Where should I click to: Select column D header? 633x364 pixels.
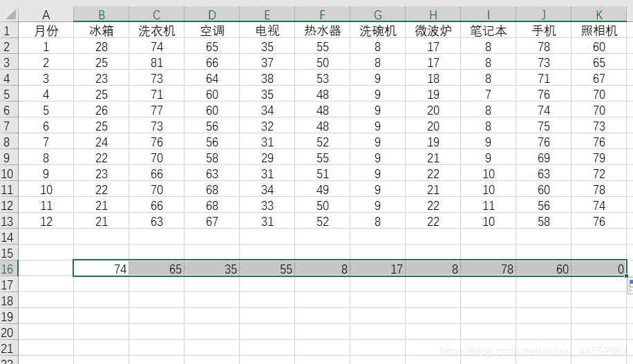(212, 15)
